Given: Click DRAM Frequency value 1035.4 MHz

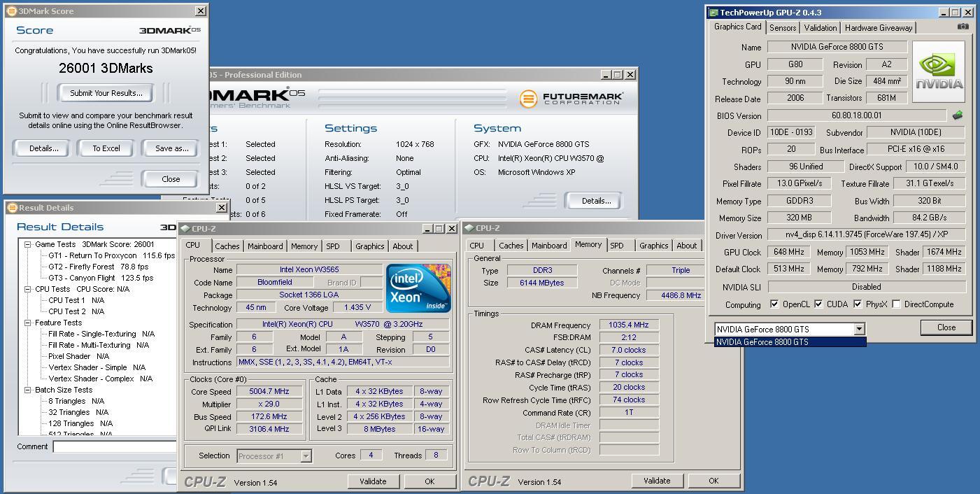Looking at the screenshot, I should 629,325.
